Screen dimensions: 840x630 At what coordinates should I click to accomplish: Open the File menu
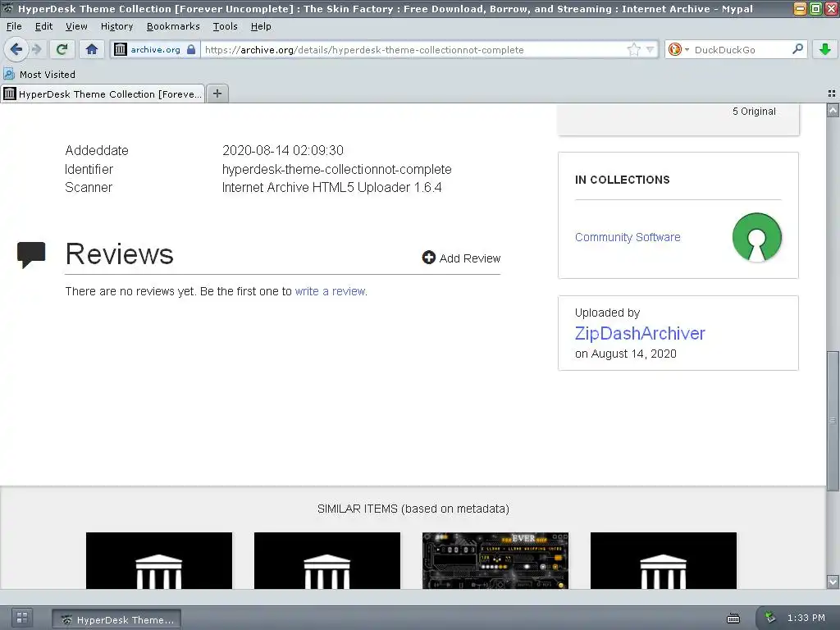pos(14,26)
